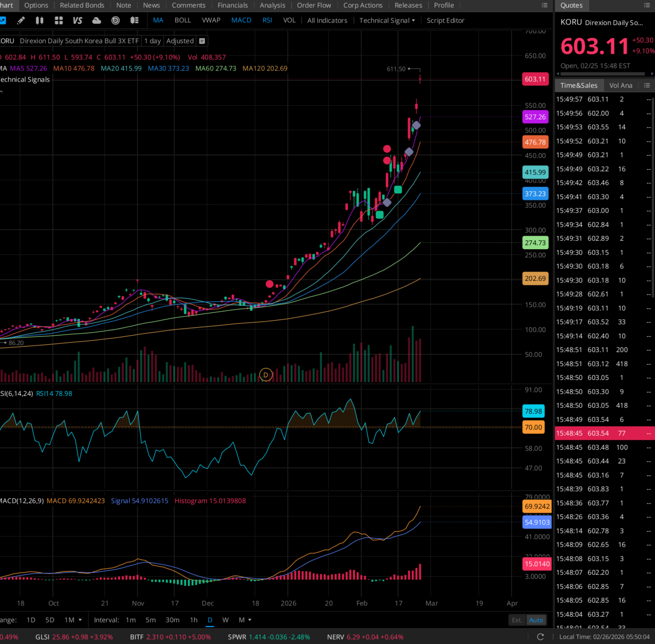Set range to 5D

tap(50, 620)
